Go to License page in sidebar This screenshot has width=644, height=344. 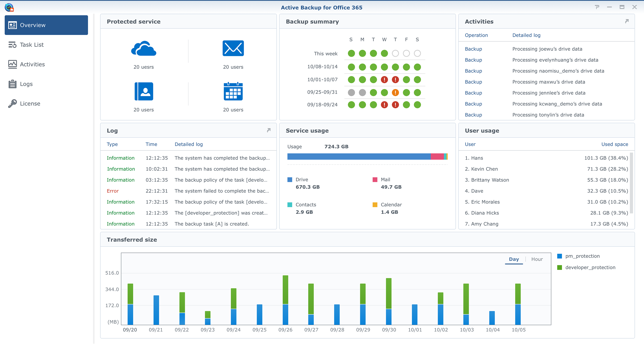[30, 104]
